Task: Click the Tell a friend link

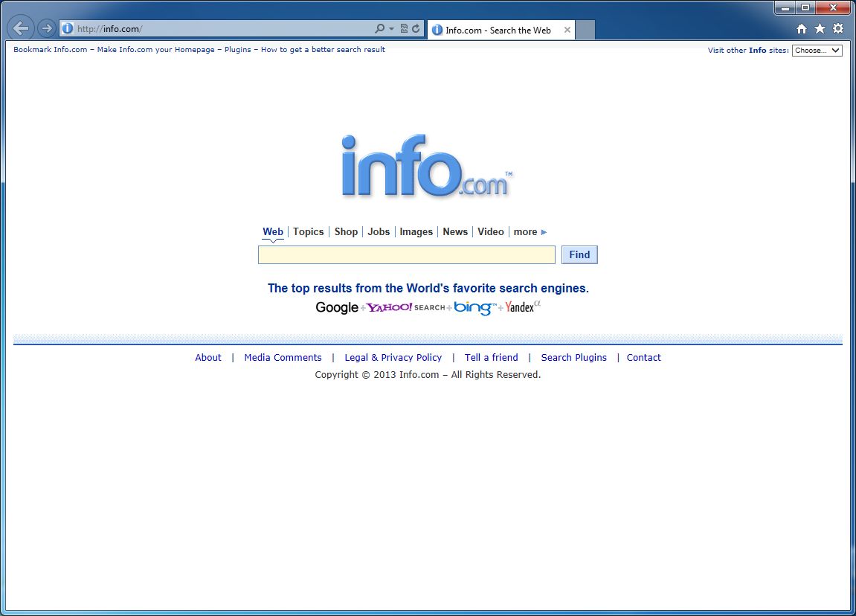Action: 492,357
